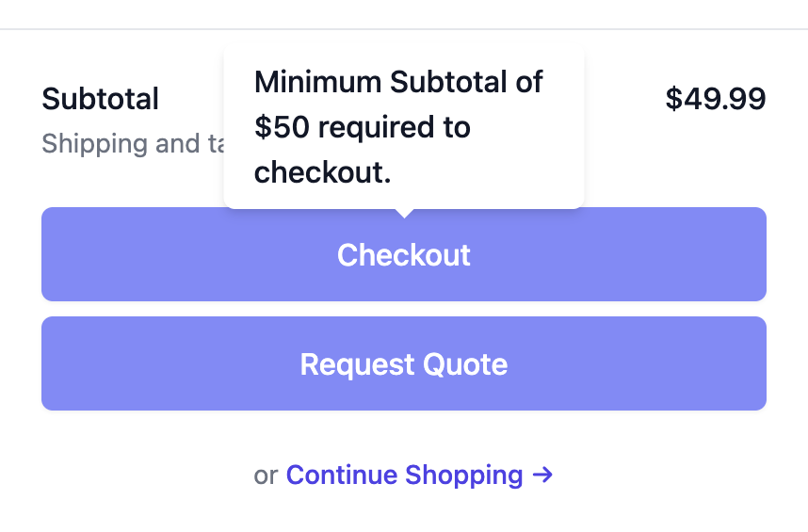Click the arrow icon after Continue Shopping
The image size is (808, 532).
[x=542, y=476]
